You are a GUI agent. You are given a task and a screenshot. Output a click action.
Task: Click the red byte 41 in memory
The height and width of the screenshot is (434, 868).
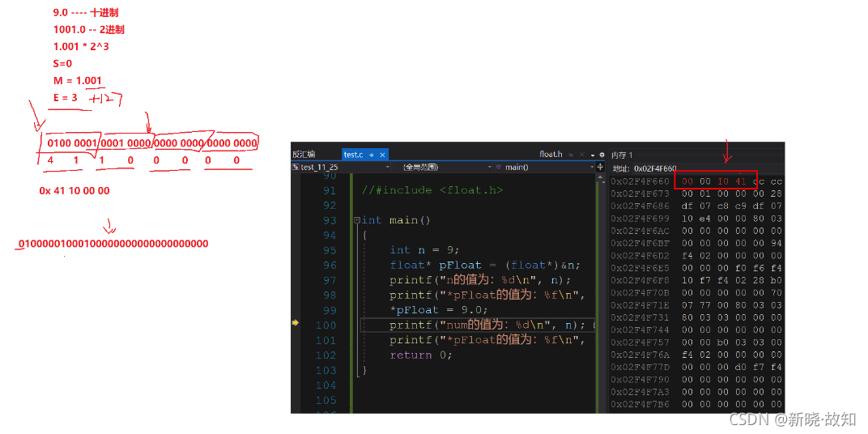point(741,181)
